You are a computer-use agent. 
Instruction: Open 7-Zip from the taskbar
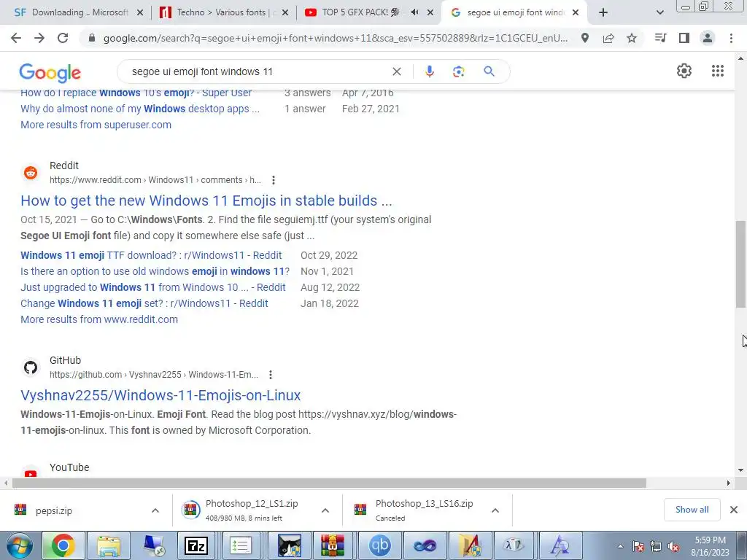[196, 545]
